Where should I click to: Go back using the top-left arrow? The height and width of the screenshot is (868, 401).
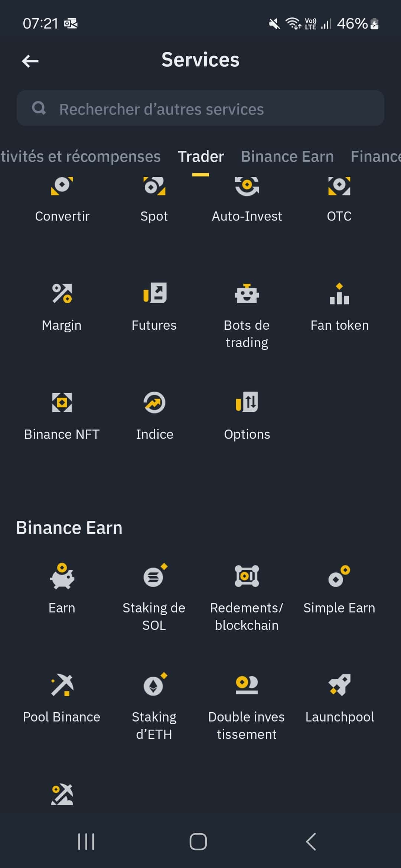(x=30, y=61)
